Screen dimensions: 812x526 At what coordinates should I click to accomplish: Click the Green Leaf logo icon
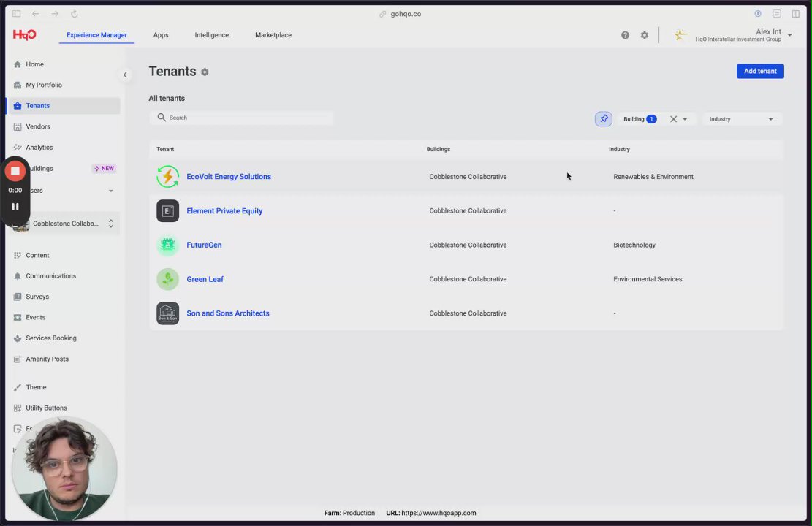pos(168,279)
